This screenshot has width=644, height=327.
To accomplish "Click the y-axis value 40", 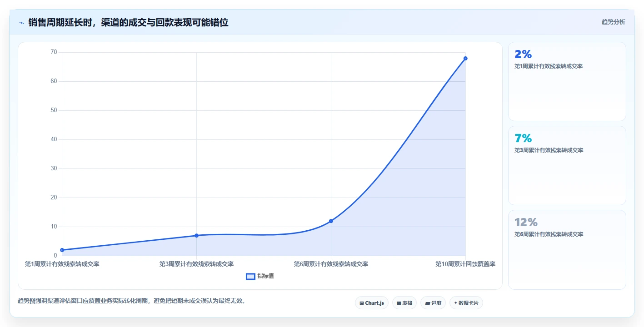I will [54, 139].
